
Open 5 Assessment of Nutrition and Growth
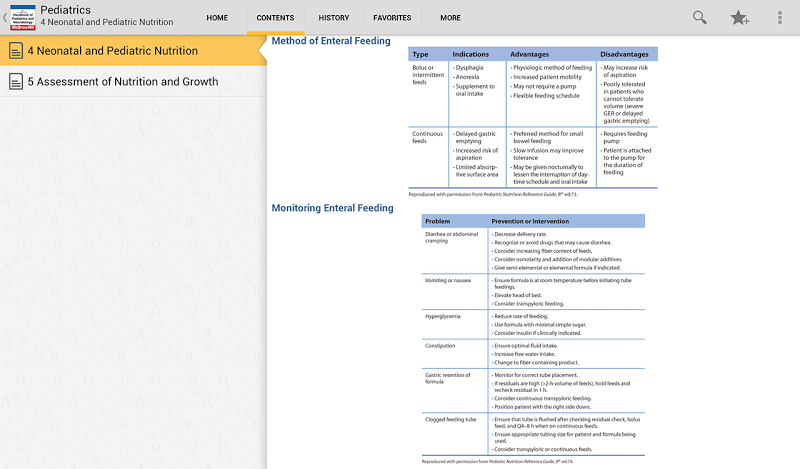(133, 82)
